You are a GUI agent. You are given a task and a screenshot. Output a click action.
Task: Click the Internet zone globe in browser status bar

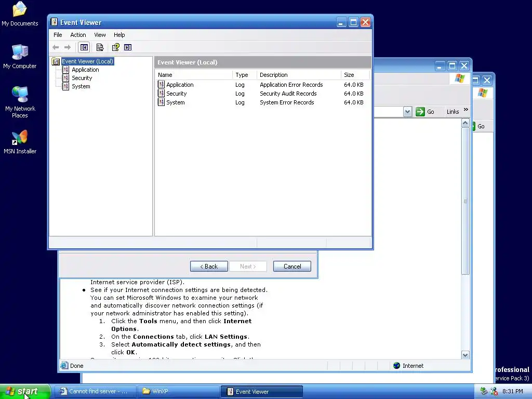[396, 365]
